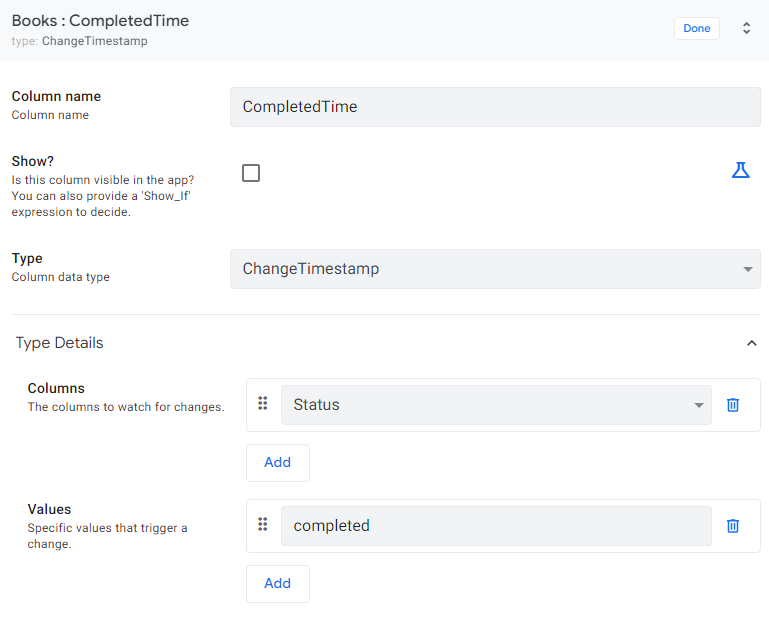
Task: Collapse the Type Details section chevron
Action: click(751, 343)
